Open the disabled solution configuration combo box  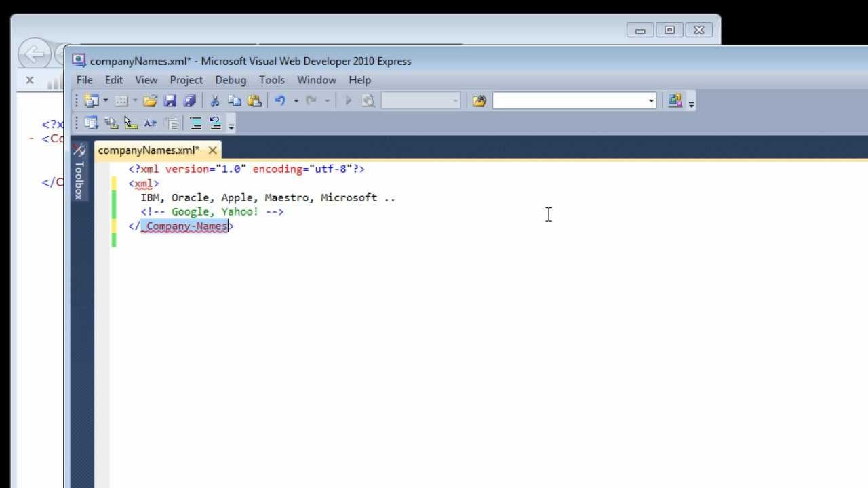[x=420, y=101]
